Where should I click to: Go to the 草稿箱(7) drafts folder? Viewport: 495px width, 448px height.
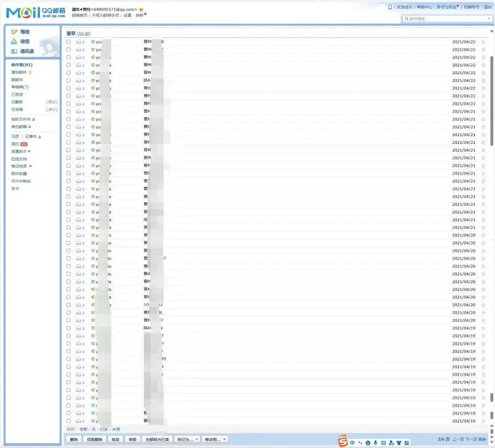tap(20, 87)
